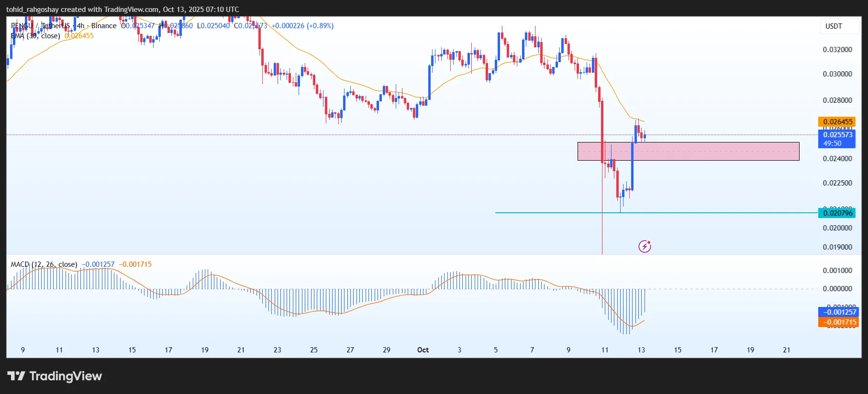
Task: Click the blue -0.001257 MACD value label
Action: 838,312
